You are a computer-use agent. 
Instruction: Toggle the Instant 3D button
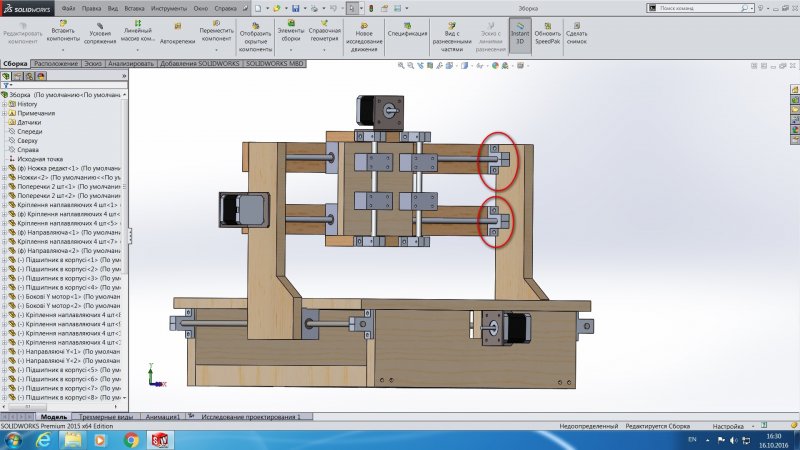pyautogui.click(x=520, y=30)
